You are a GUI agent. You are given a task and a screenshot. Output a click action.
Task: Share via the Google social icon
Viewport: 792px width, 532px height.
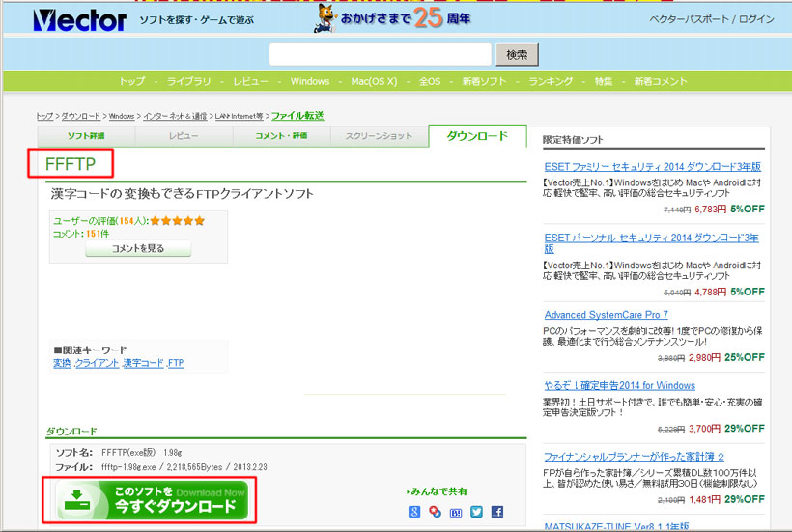coord(414,512)
